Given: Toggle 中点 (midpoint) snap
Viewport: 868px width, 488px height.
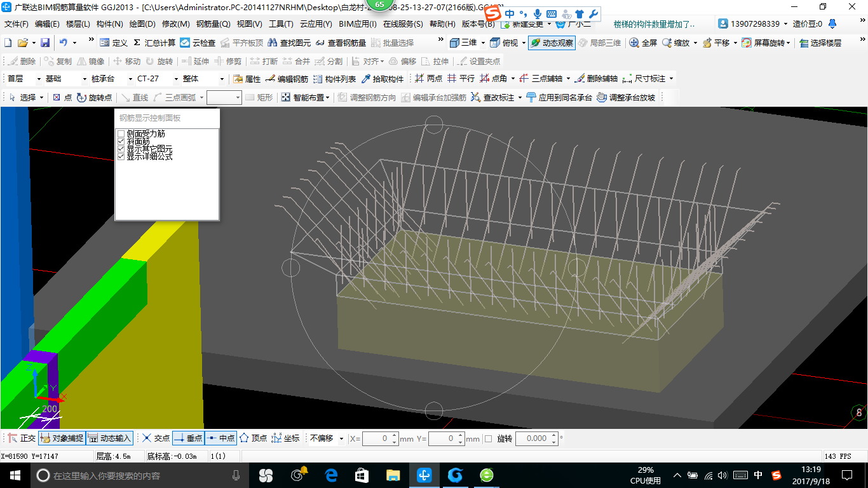Looking at the screenshot, I should tap(220, 438).
